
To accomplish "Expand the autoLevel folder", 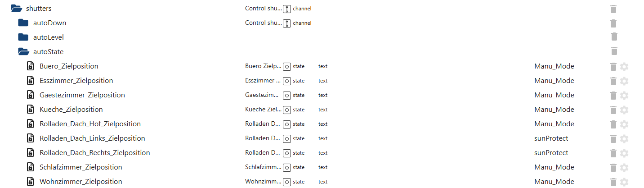I will point(23,37).
